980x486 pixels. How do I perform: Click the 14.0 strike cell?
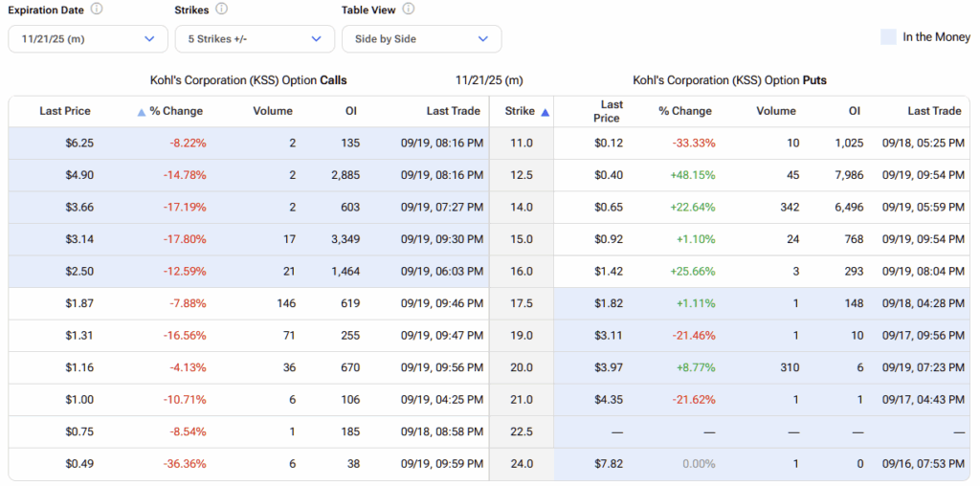point(522,208)
